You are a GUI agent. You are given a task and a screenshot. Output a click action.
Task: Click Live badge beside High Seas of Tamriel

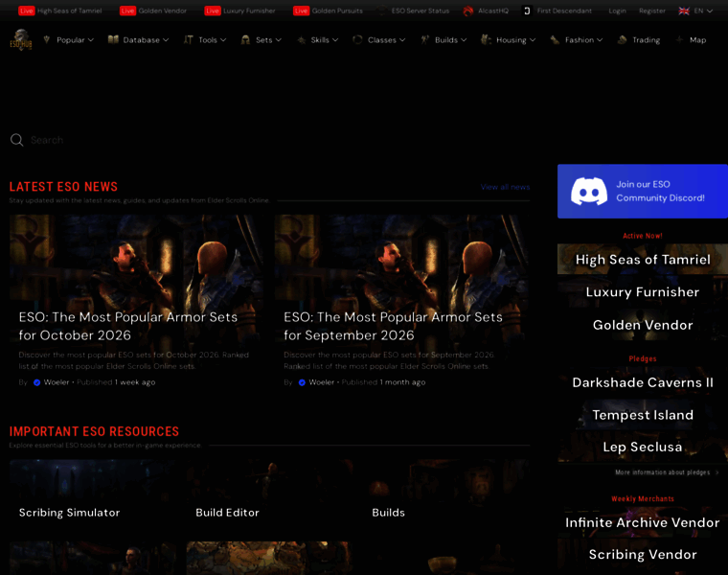click(27, 11)
